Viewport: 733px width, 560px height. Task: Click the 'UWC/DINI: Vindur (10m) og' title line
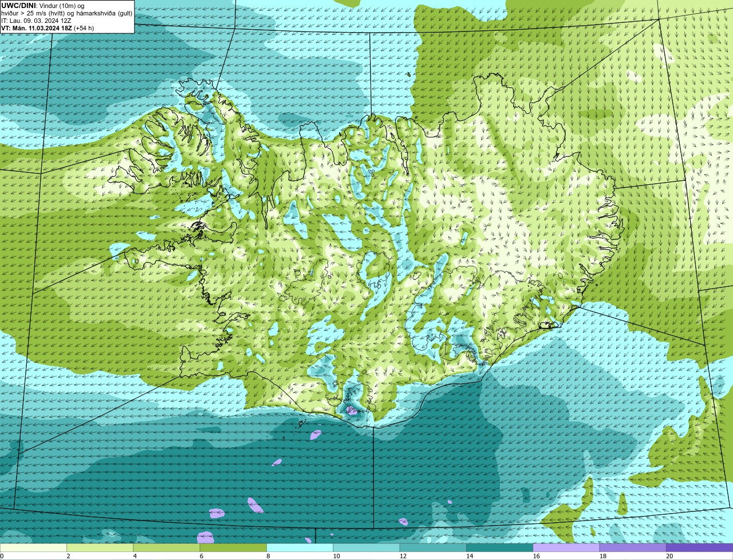pyautogui.click(x=43, y=6)
